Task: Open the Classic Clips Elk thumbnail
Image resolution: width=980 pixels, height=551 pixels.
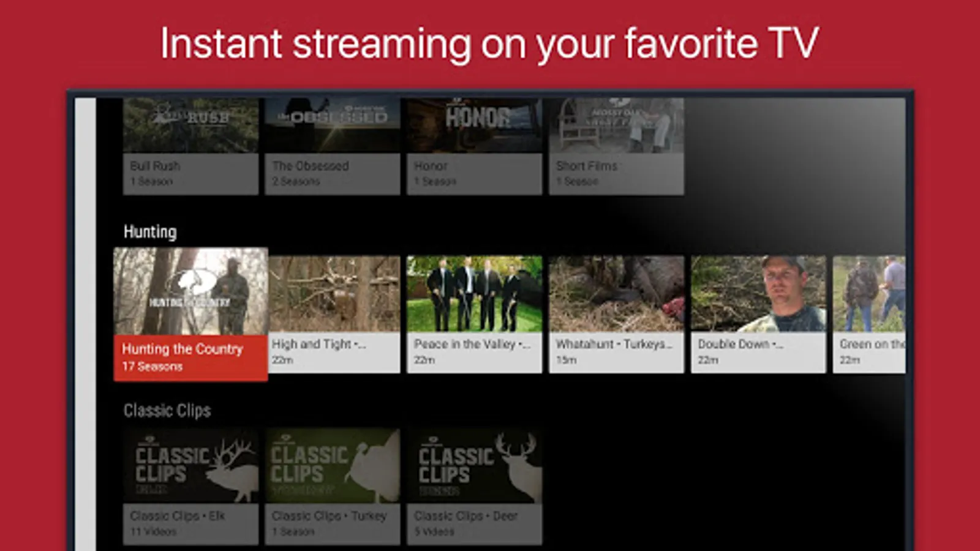Action: pos(190,466)
